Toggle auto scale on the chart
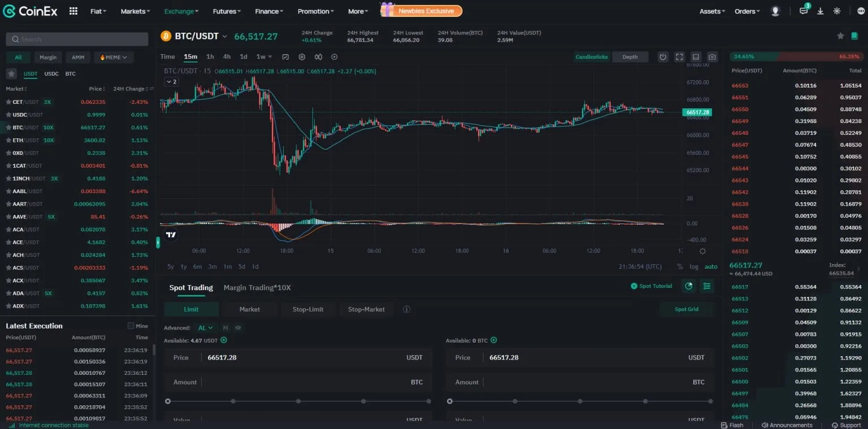The width and height of the screenshot is (868, 429). (711, 266)
